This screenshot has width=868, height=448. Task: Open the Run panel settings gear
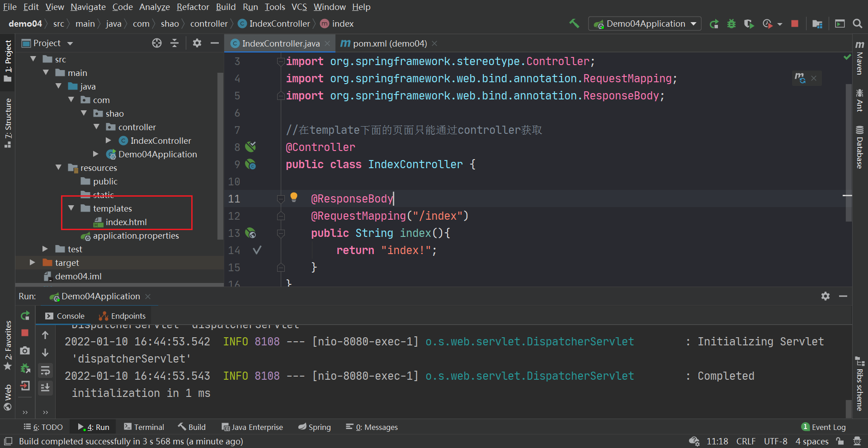coord(826,296)
